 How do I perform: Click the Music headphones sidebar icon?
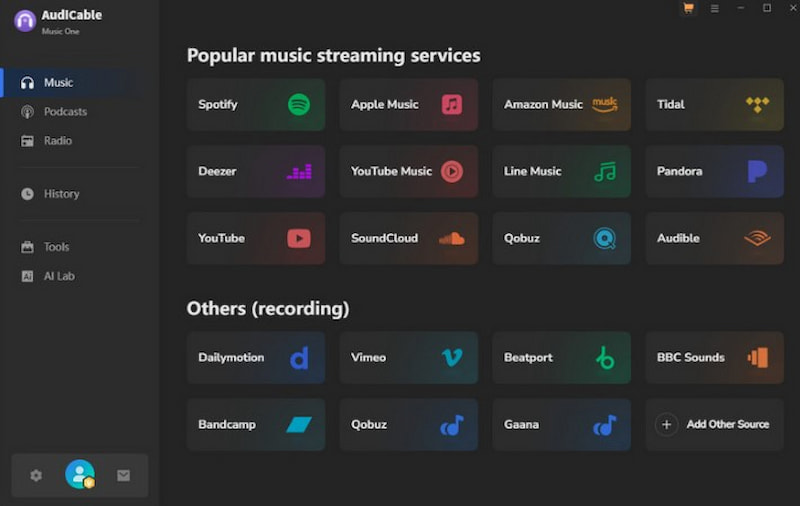[28, 83]
